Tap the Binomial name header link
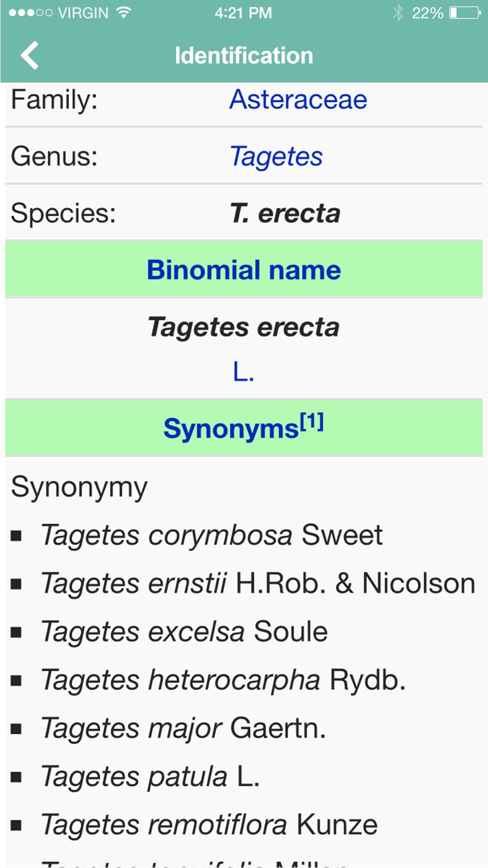Viewport: 488px width, 868px height. point(244,270)
